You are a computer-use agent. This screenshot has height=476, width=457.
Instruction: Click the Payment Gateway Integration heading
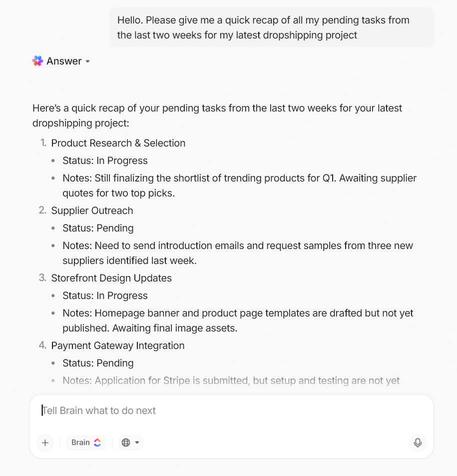click(118, 345)
